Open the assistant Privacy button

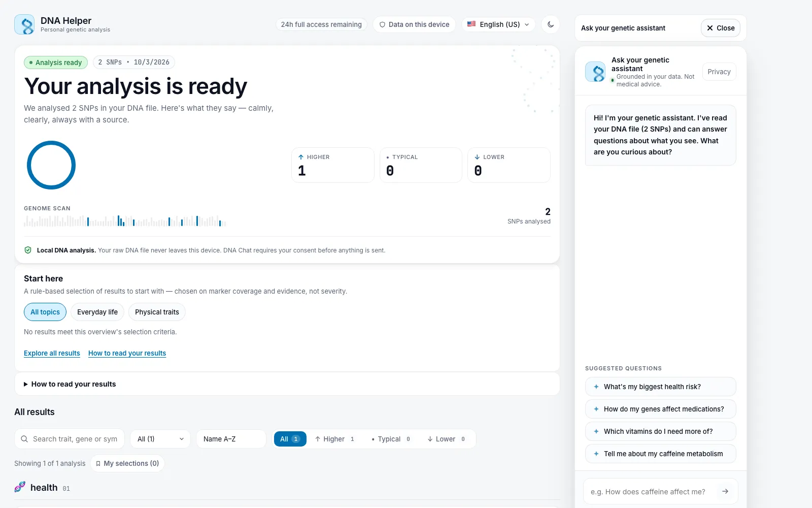(x=719, y=72)
